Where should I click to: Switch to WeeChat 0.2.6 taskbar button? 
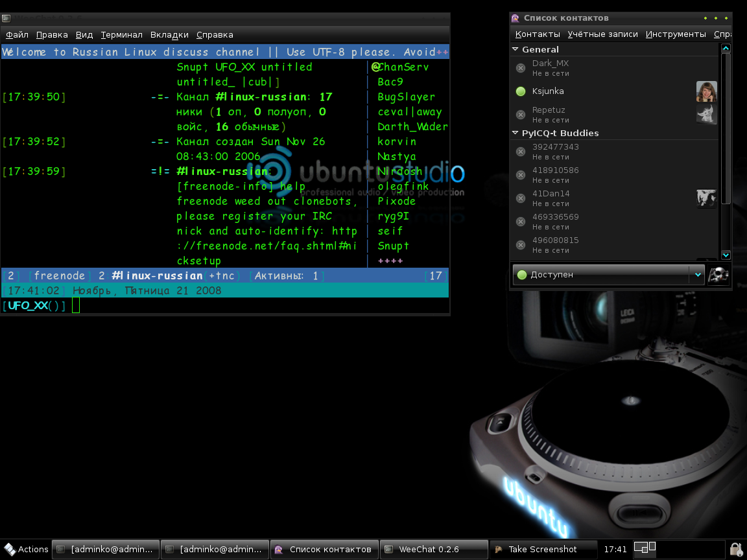pos(434,550)
